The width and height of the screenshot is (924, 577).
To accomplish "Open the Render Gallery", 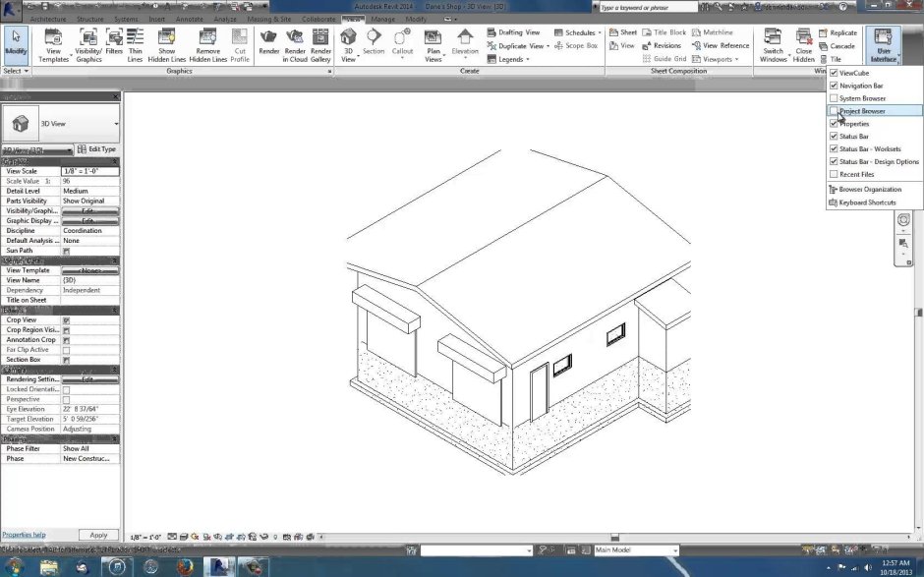I will coord(321,44).
